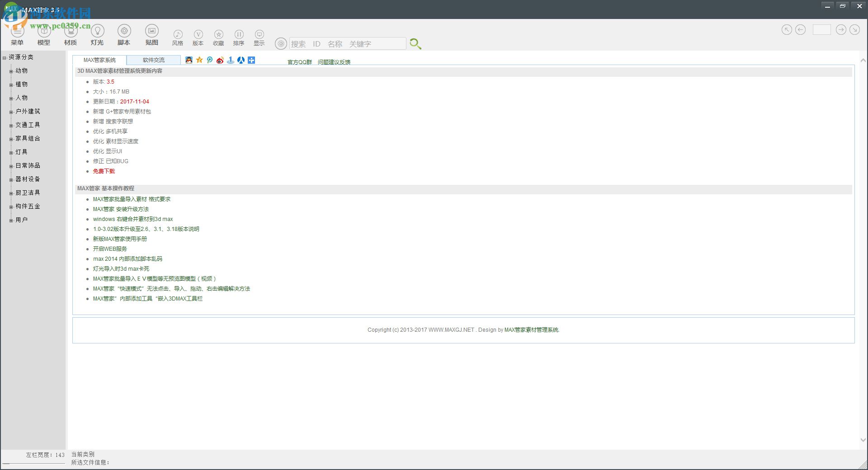Click the blue P-shaped share icon
Image resolution: width=868 pixels, height=470 pixels.
[210, 60]
